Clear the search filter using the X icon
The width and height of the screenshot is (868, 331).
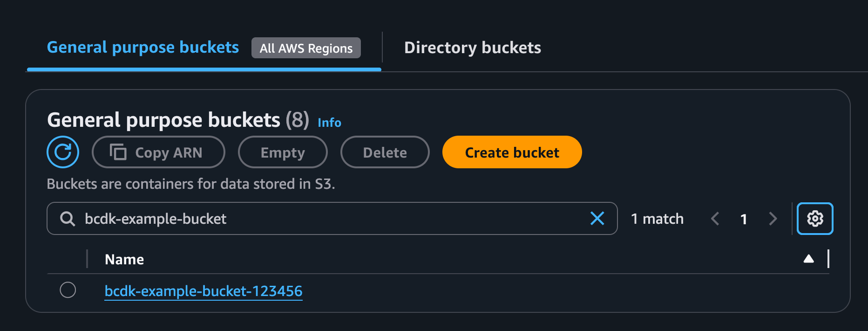tap(597, 218)
